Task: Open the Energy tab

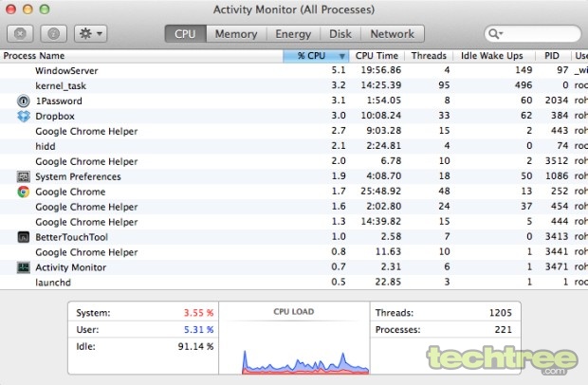Action: [x=293, y=34]
